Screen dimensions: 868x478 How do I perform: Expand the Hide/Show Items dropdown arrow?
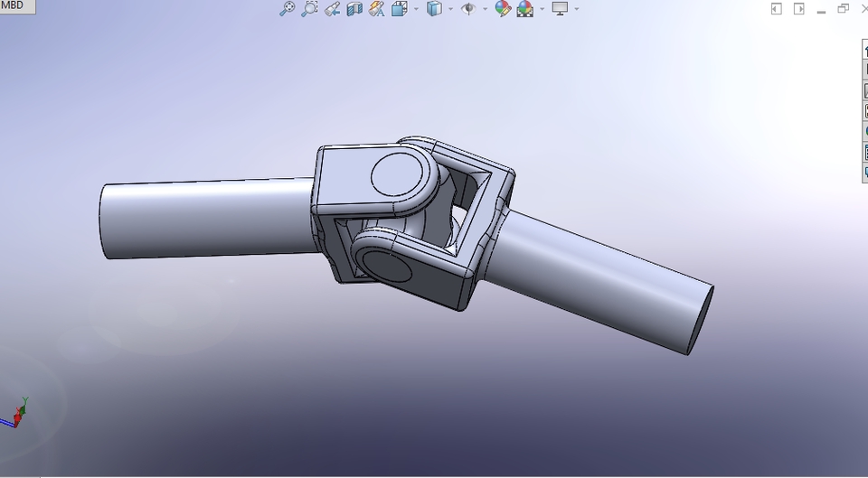pos(485,9)
